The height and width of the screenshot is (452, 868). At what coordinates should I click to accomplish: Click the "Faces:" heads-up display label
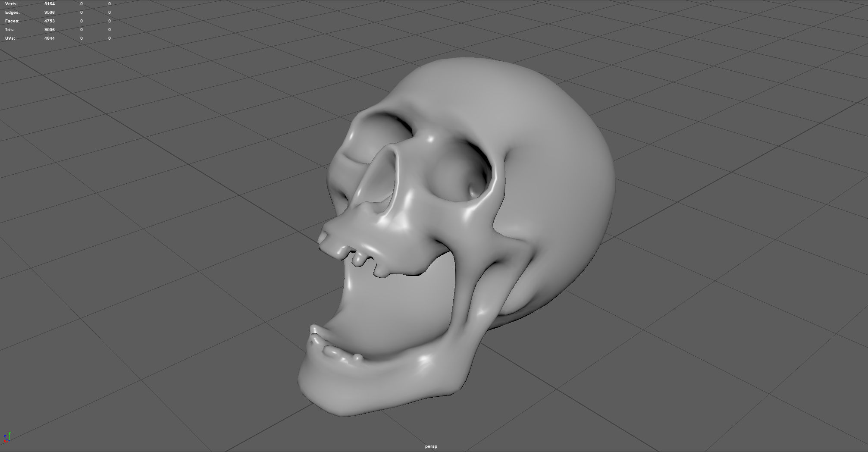[12, 21]
